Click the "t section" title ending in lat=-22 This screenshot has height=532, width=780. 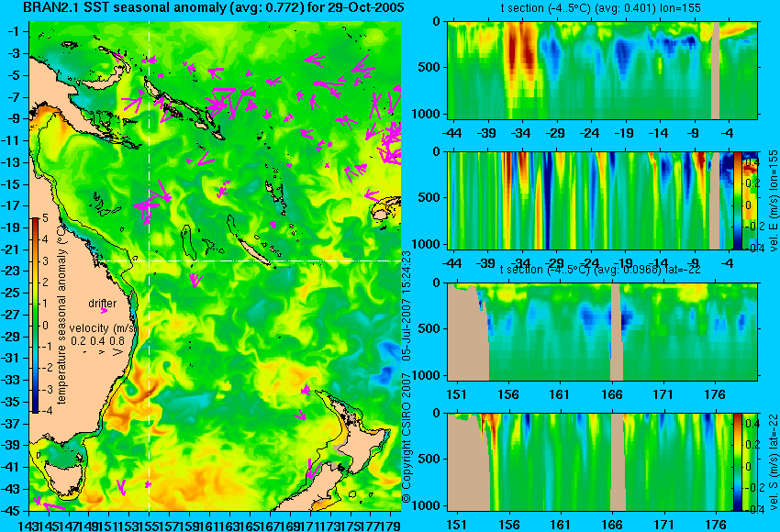[600, 269]
